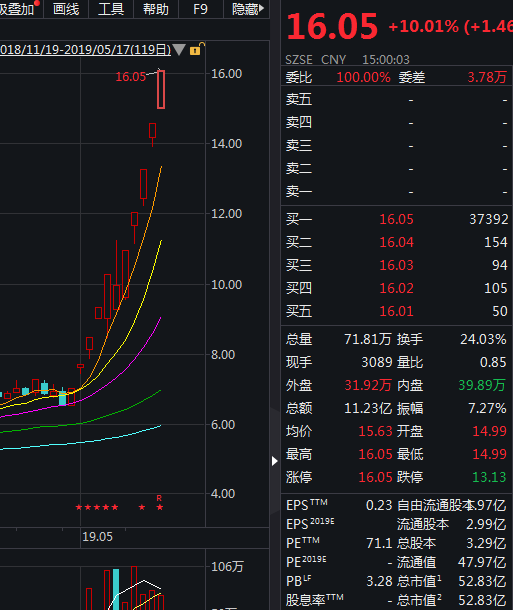Viewport: 513px width, 610px height.
Task: Click 买五 price 16.01
Action: pos(396,311)
